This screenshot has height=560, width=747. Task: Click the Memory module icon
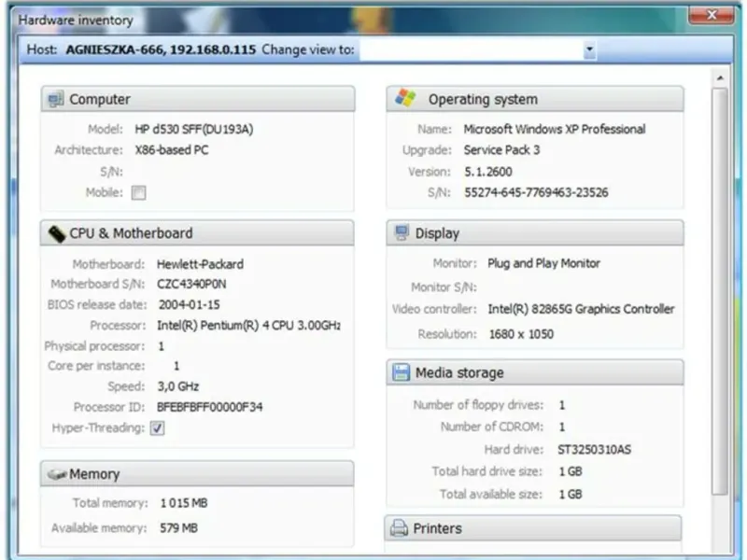(x=57, y=474)
